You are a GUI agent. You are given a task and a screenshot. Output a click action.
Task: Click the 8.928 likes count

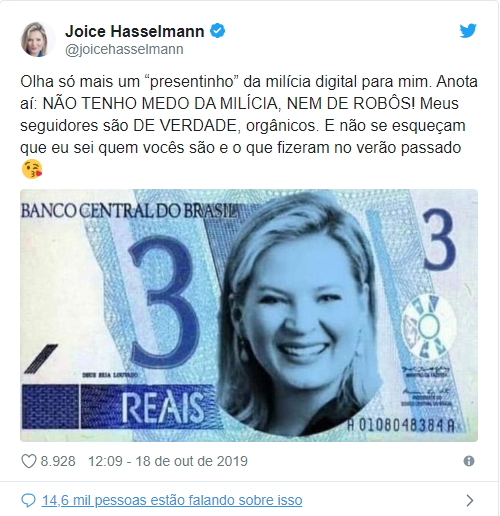click(x=58, y=461)
